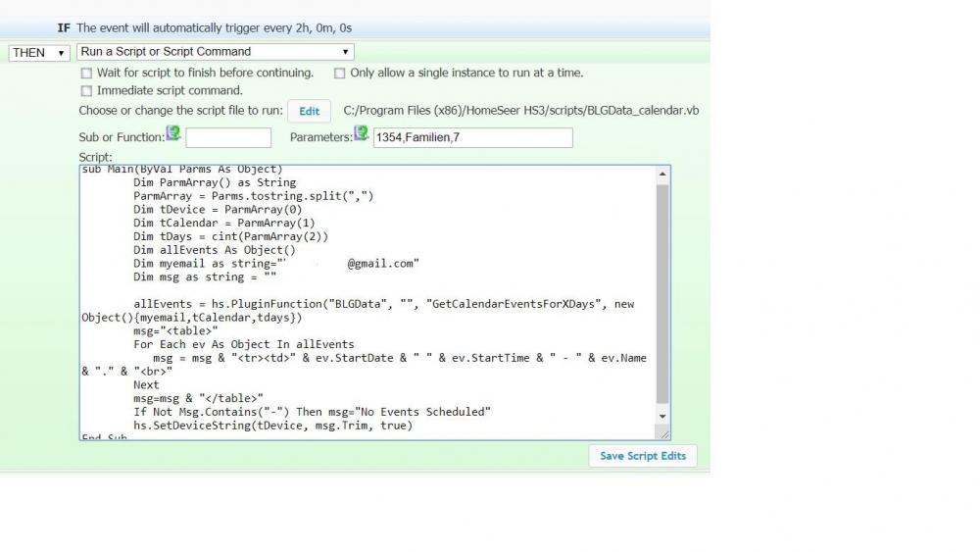Screen dimensions: 980x552
Task: Place cursor on msg="<table>" script line
Action: [x=176, y=331]
